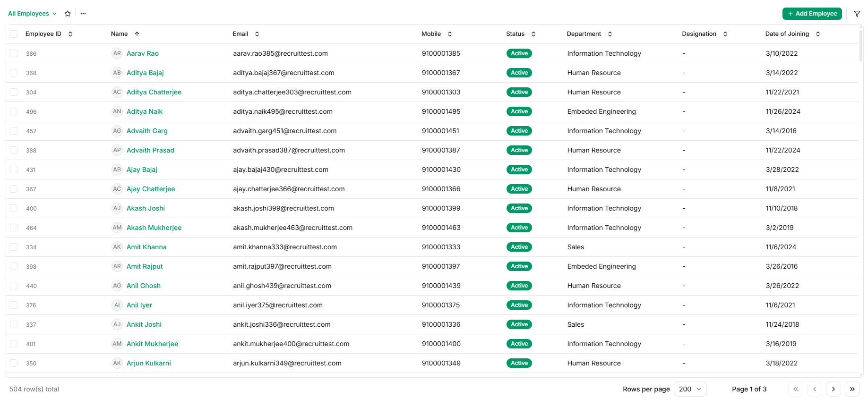The width and height of the screenshot is (868, 407).
Task: Open the three-dot more options menu
Action: pos(83,14)
